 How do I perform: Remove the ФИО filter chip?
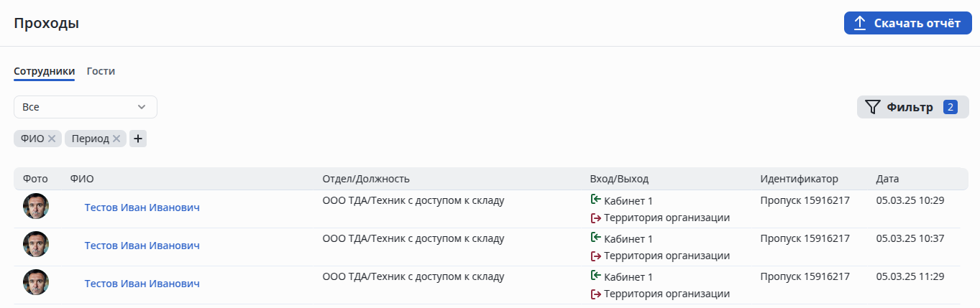(x=52, y=139)
